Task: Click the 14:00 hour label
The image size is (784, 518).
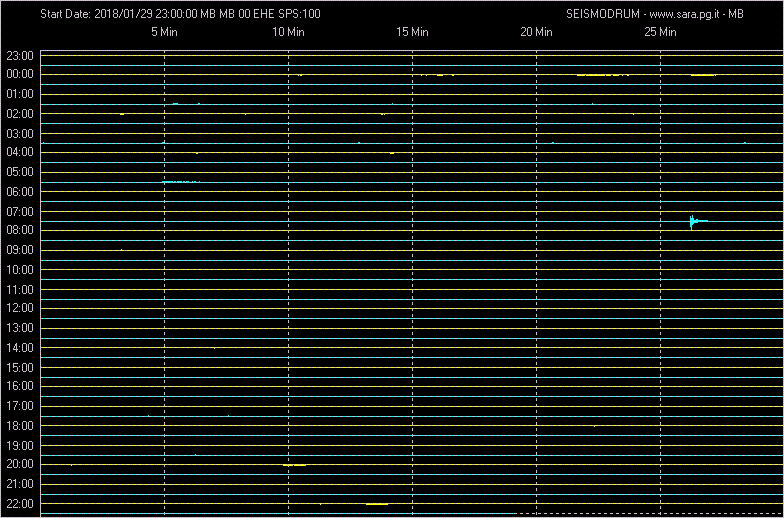Action: pyautogui.click(x=20, y=348)
